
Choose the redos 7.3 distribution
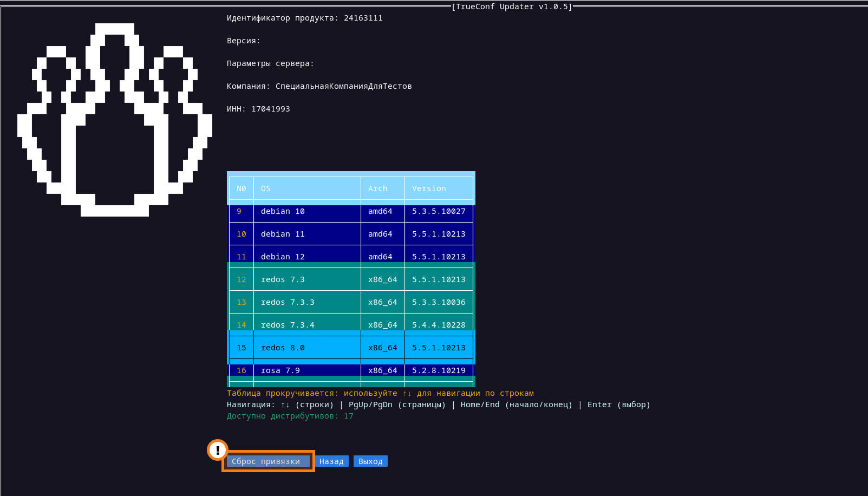351,279
